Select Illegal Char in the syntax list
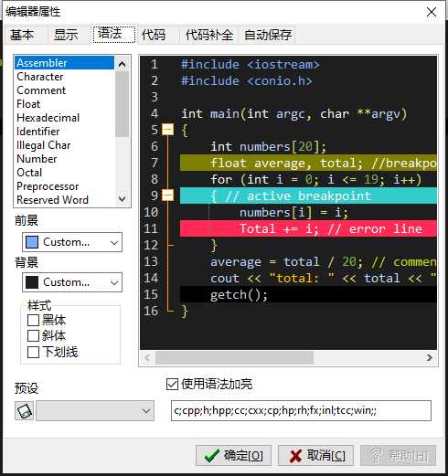 (x=64, y=145)
